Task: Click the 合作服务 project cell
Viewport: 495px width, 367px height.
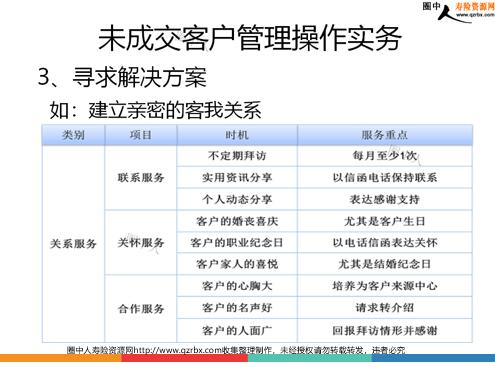Action: pyautogui.click(x=141, y=309)
